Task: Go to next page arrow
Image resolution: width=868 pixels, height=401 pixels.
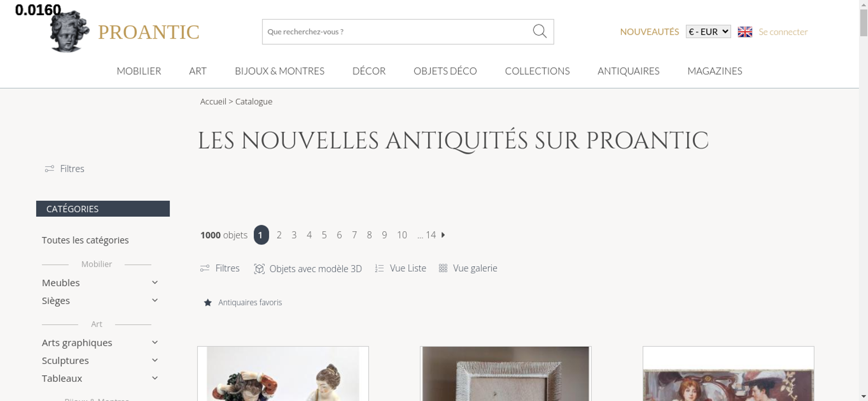Action: [x=443, y=235]
